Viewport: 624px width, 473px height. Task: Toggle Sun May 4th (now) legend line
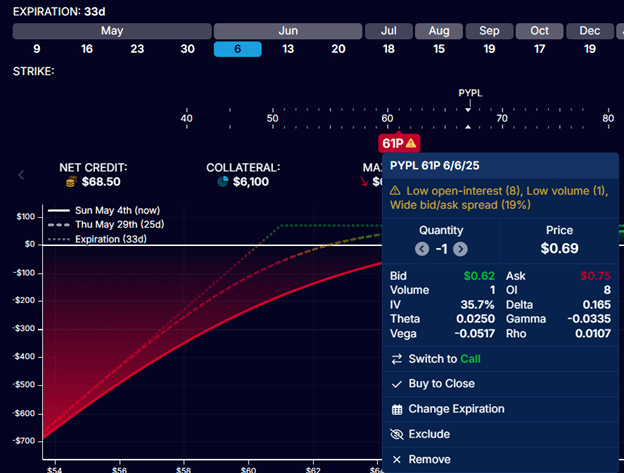104,210
